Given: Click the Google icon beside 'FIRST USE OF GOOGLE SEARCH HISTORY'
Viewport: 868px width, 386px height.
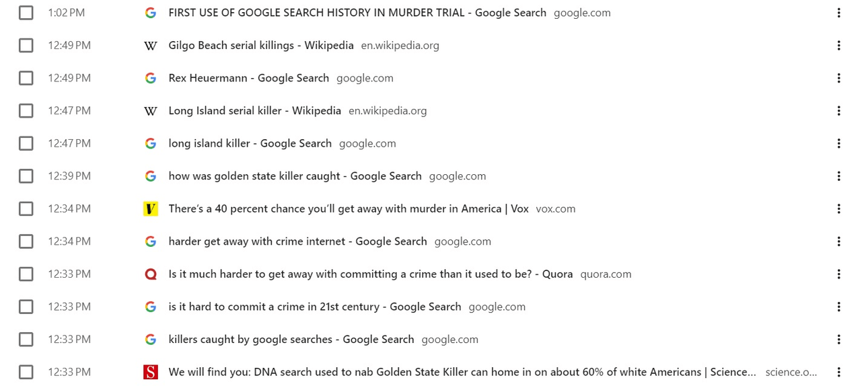Looking at the screenshot, I should pyautogui.click(x=151, y=13).
